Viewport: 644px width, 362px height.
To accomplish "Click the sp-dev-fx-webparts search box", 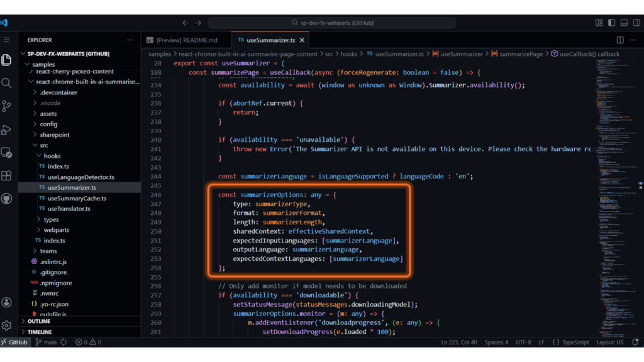I will click(x=332, y=23).
